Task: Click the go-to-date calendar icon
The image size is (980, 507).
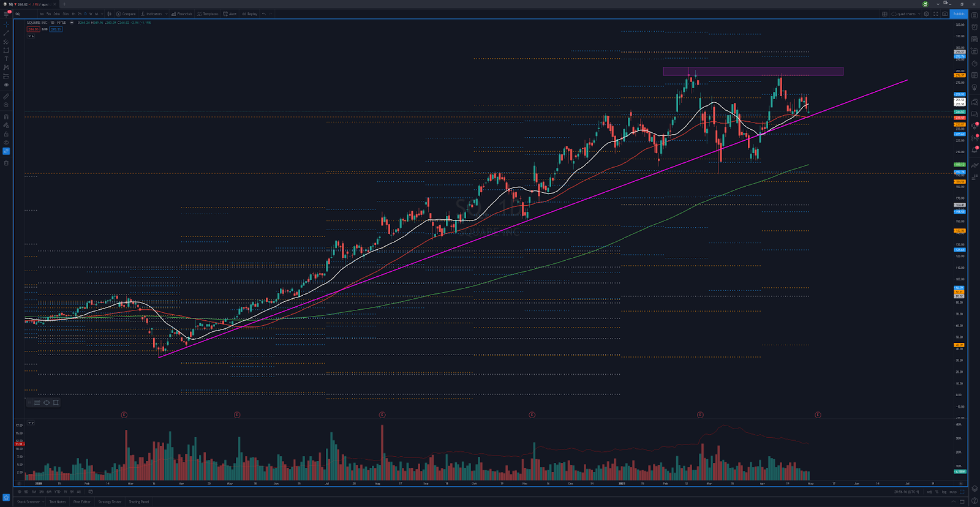Action: coord(91,492)
